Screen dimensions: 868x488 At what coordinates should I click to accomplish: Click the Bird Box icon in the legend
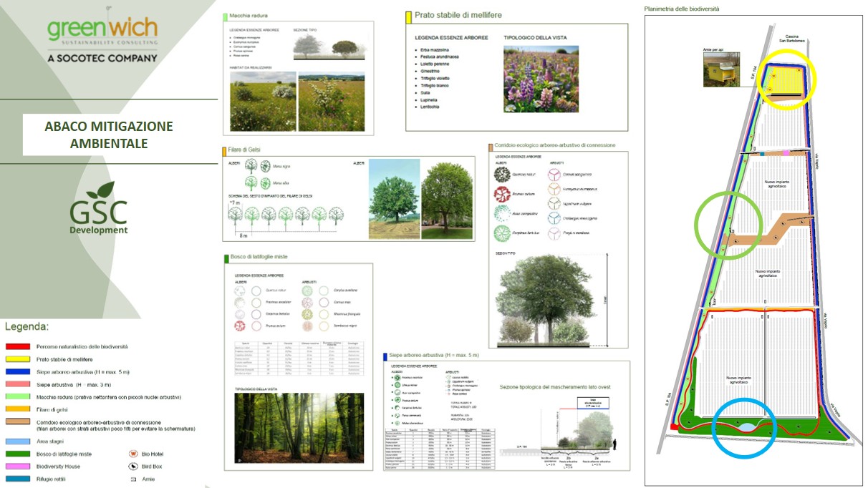coord(133,467)
